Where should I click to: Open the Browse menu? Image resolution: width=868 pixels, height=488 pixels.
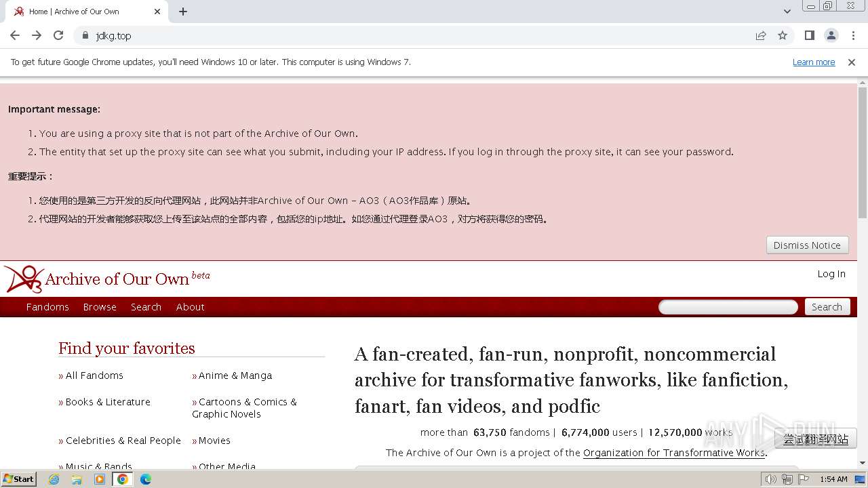coord(100,307)
